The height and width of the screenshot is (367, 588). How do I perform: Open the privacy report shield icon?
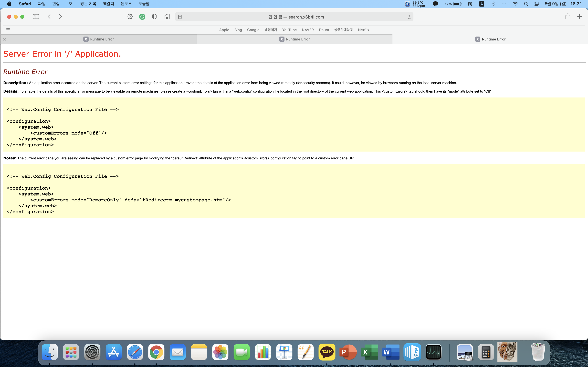[154, 17]
